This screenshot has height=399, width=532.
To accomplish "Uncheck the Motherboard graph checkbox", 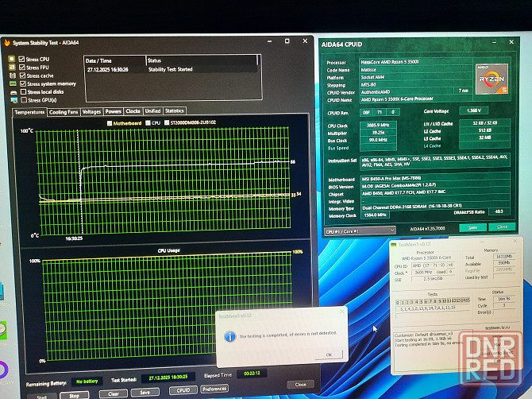I will (110, 123).
